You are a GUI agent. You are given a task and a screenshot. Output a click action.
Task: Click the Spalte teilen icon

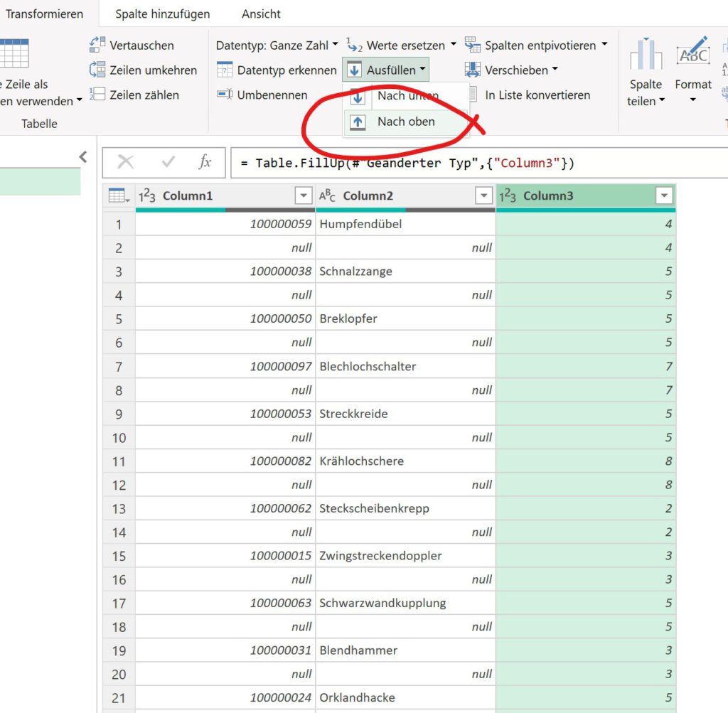(646, 55)
